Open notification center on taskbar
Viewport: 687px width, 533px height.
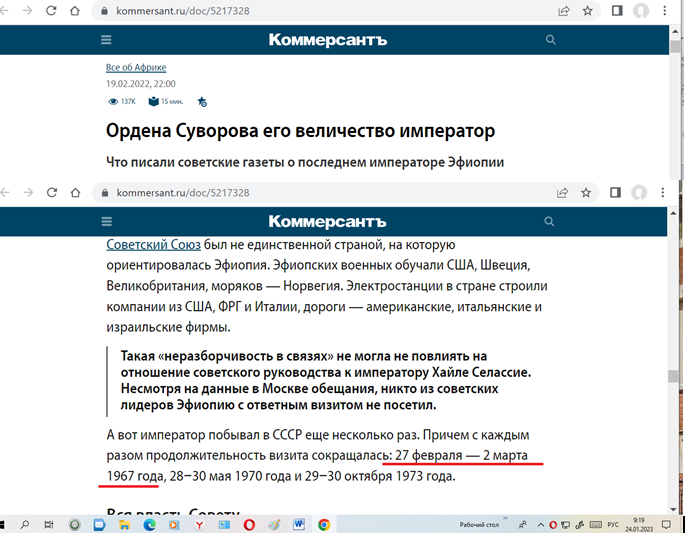coord(666,524)
